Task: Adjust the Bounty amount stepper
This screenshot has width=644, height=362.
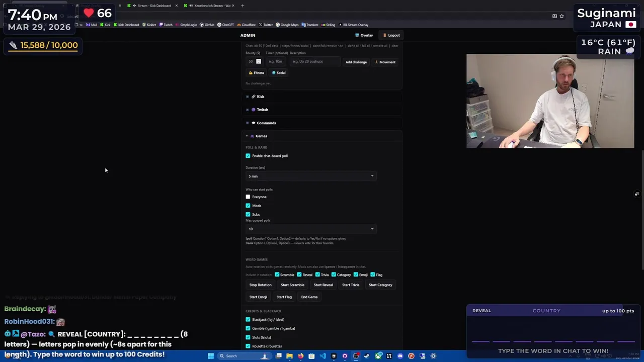Action: pyautogui.click(x=259, y=61)
